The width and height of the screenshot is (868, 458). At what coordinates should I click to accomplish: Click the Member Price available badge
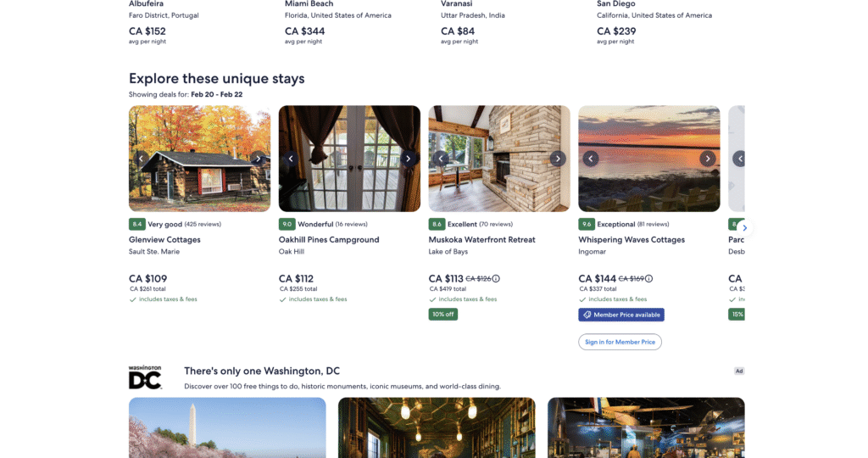(621, 315)
